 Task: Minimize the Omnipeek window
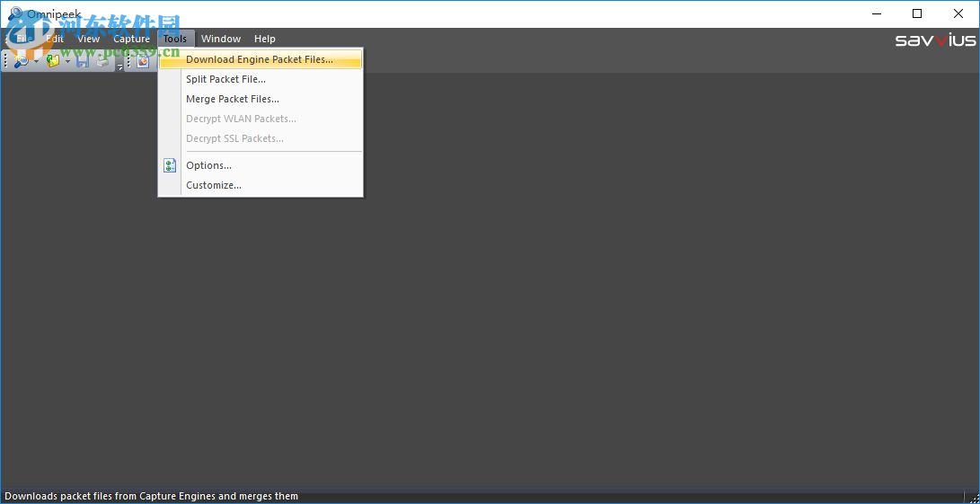tap(876, 13)
